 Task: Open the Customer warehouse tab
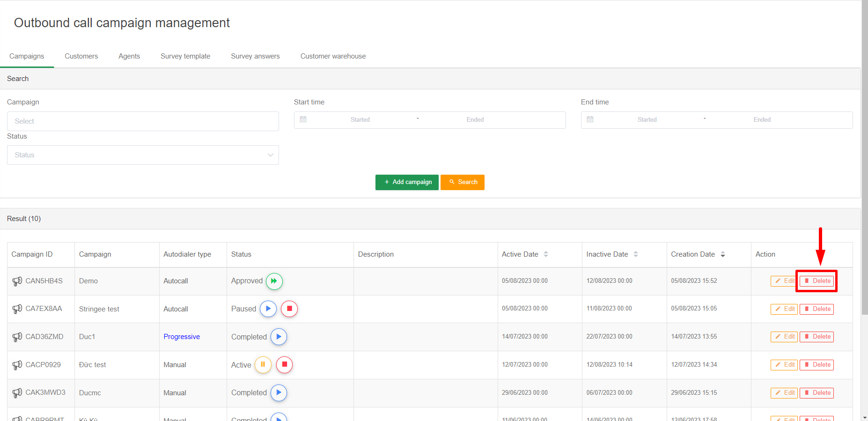click(333, 56)
